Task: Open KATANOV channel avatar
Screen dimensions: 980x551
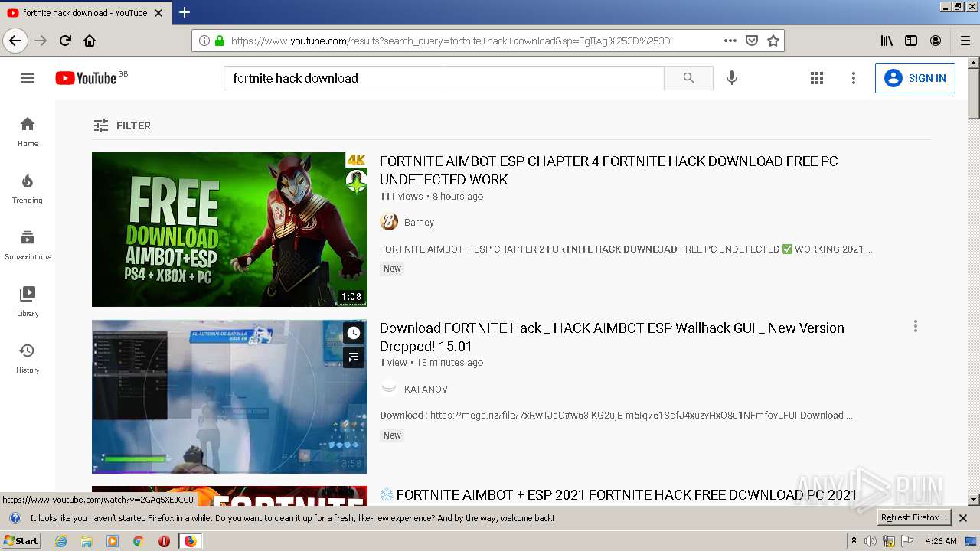Action: point(389,389)
